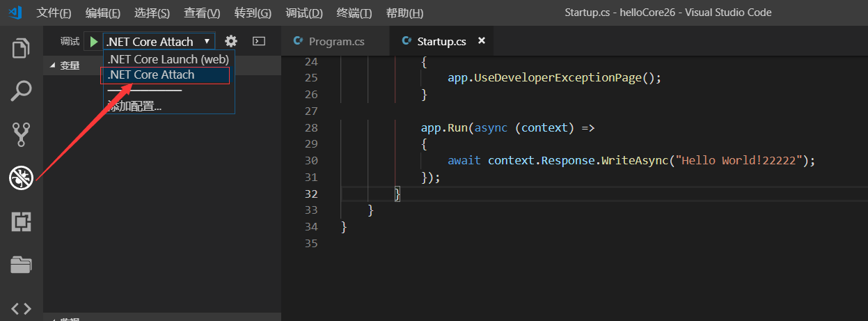The height and width of the screenshot is (321, 868).
Task: Click the green Start Debugging arrow
Action: point(94,42)
